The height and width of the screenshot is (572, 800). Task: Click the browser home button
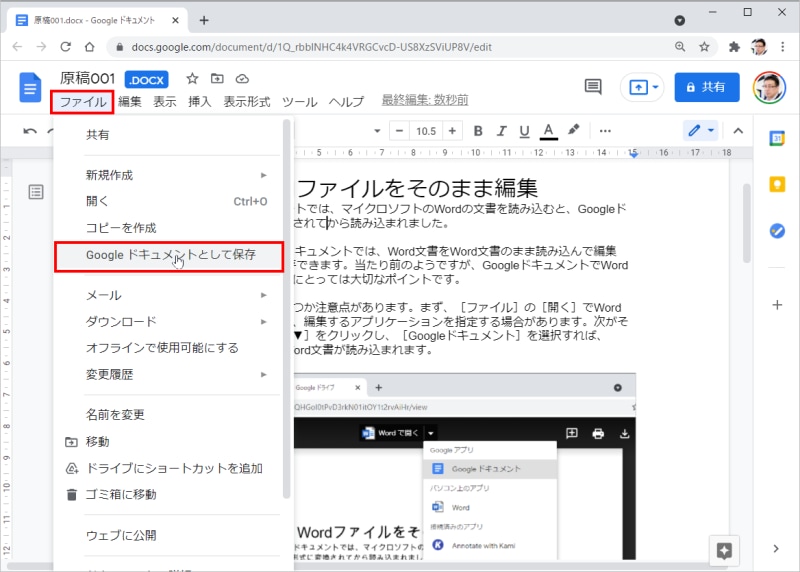(90, 47)
